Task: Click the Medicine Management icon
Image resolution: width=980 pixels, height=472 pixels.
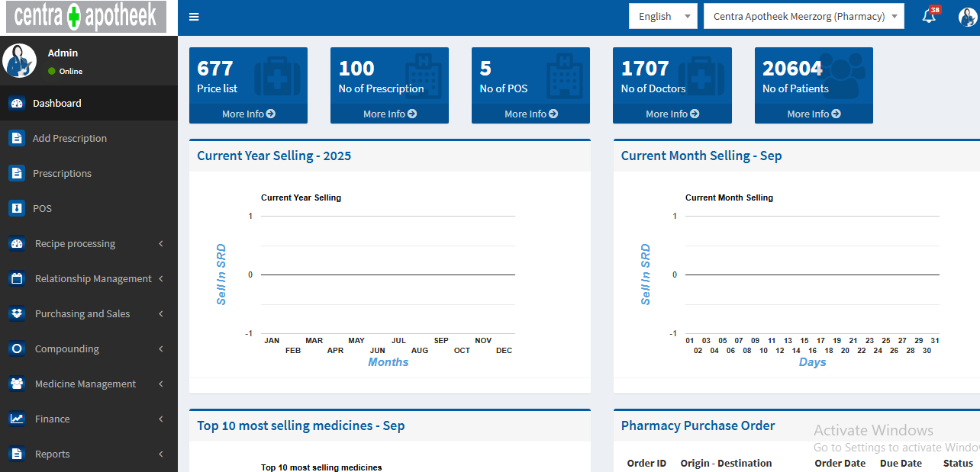Action: pyautogui.click(x=17, y=384)
